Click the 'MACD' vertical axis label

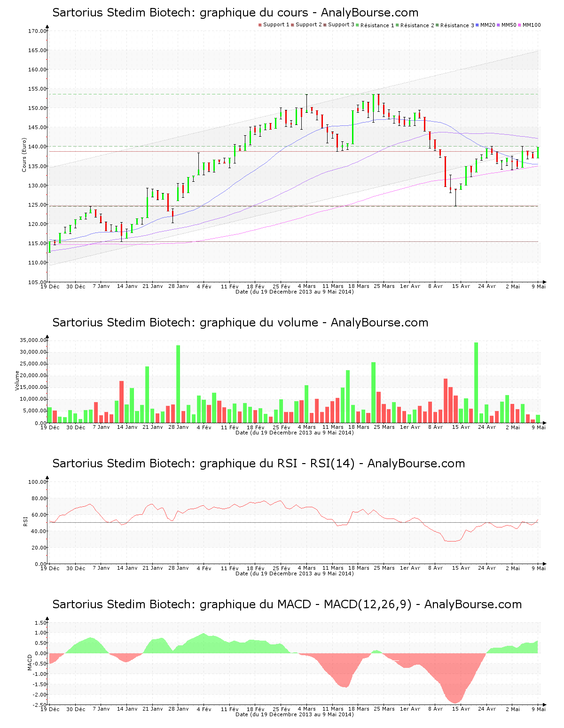30,662
